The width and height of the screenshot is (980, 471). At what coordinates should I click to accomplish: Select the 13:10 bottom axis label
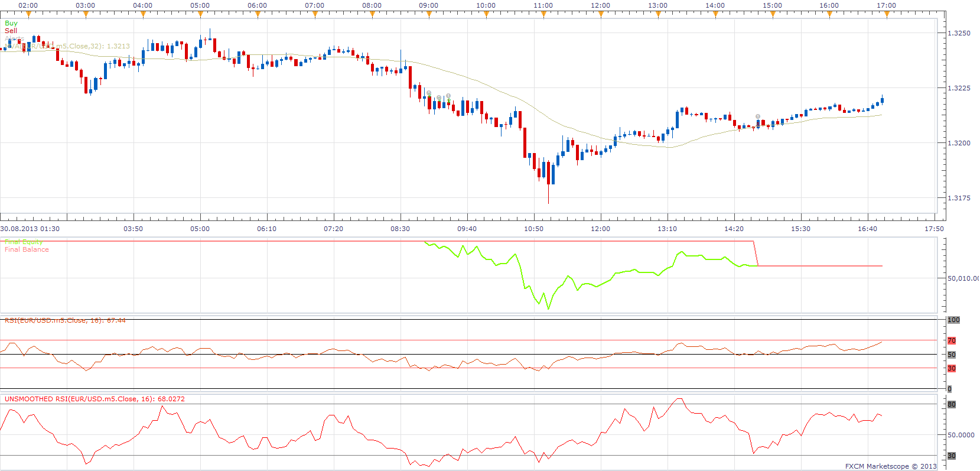click(668, 229)
